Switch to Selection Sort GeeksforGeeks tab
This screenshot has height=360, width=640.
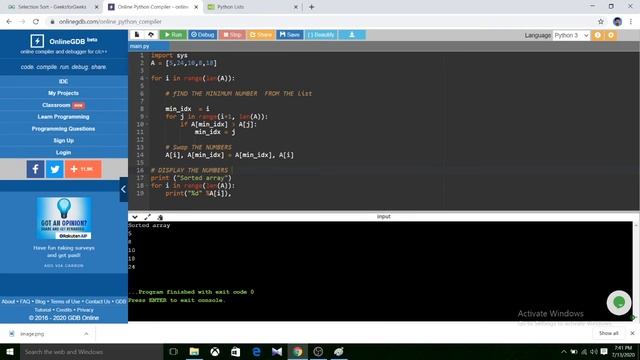(x=52, y=7)
